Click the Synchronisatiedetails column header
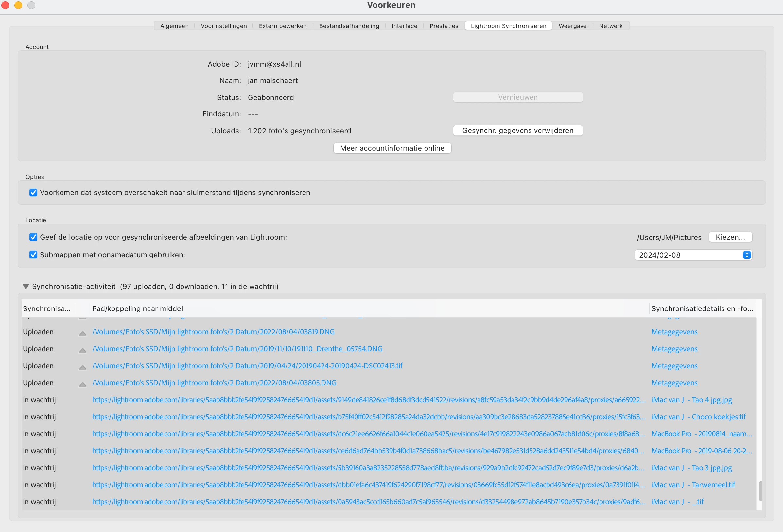Image resolution: width=783 pixels, height=532 pixels. [x=702, y=308]
